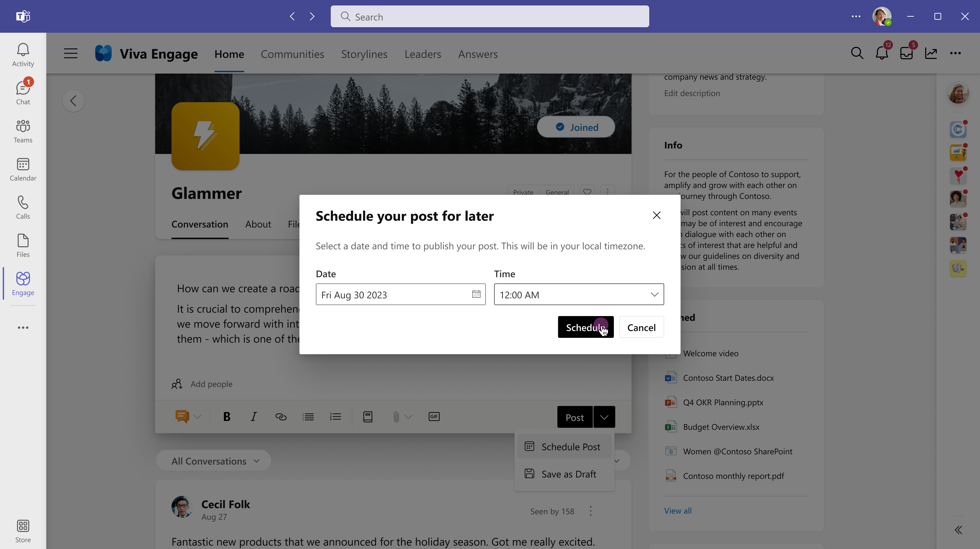Image resolution: width=980 pixels, height=549 pixels.
Task: Toggle the Joined community status
Action: tap(577, 127)
